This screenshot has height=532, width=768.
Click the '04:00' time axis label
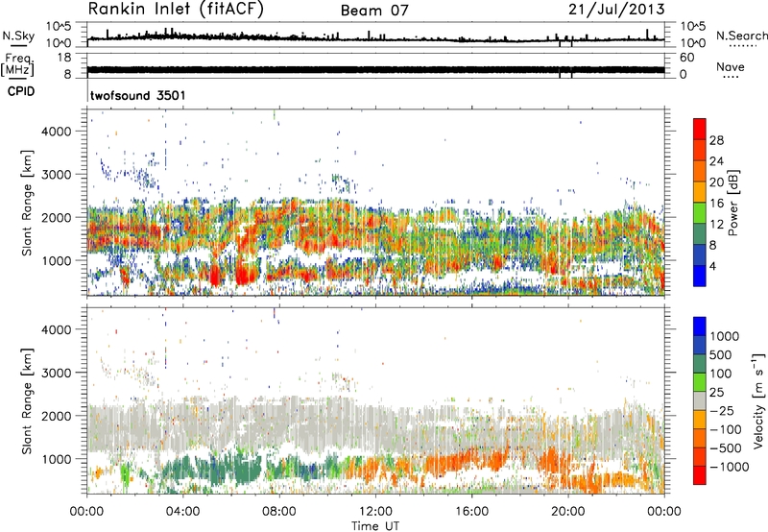coord(183,512)
